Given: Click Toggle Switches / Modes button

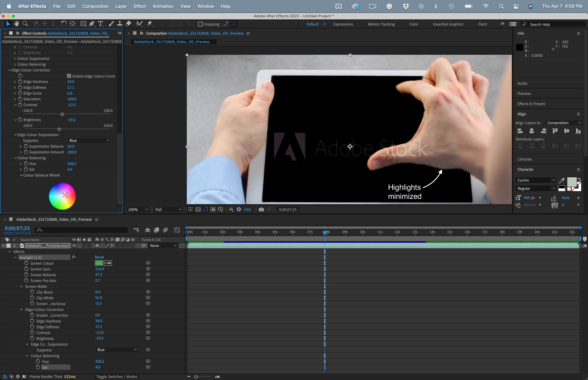Looking at the screenshot, I should (117, 377).
